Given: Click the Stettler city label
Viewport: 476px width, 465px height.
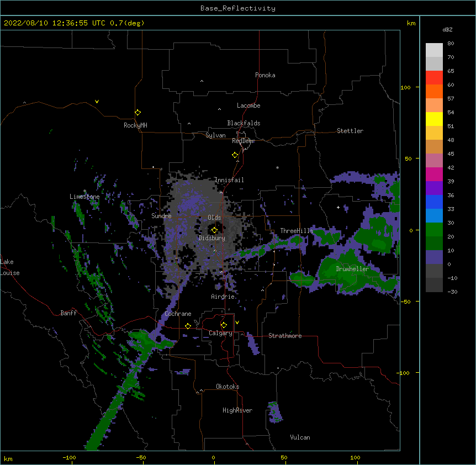Looking at the screenshot, I should [x=350, y=131].
